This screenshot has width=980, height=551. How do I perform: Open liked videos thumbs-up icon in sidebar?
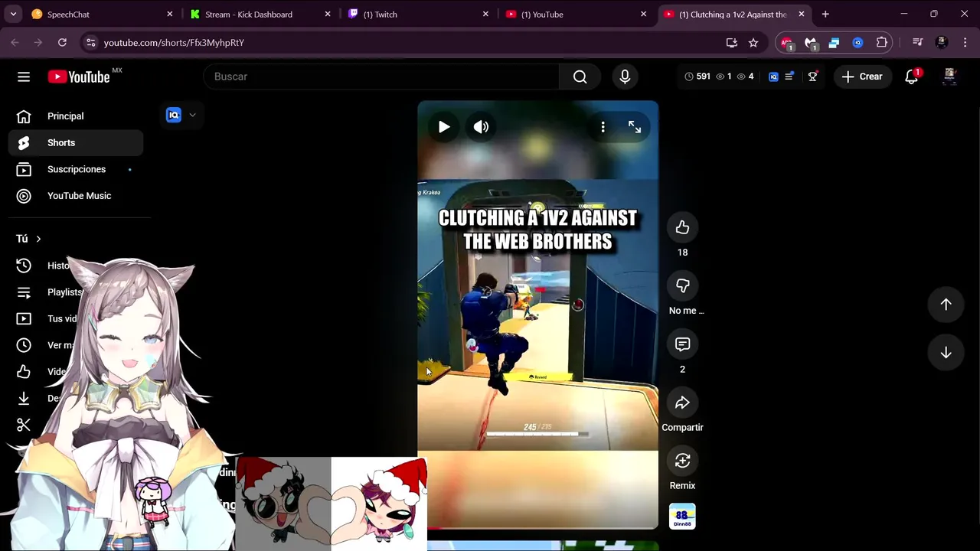[24, 372]
